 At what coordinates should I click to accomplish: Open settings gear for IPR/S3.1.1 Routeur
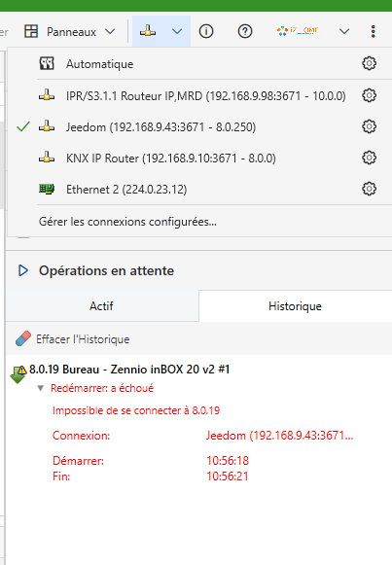tap(369, 95)
